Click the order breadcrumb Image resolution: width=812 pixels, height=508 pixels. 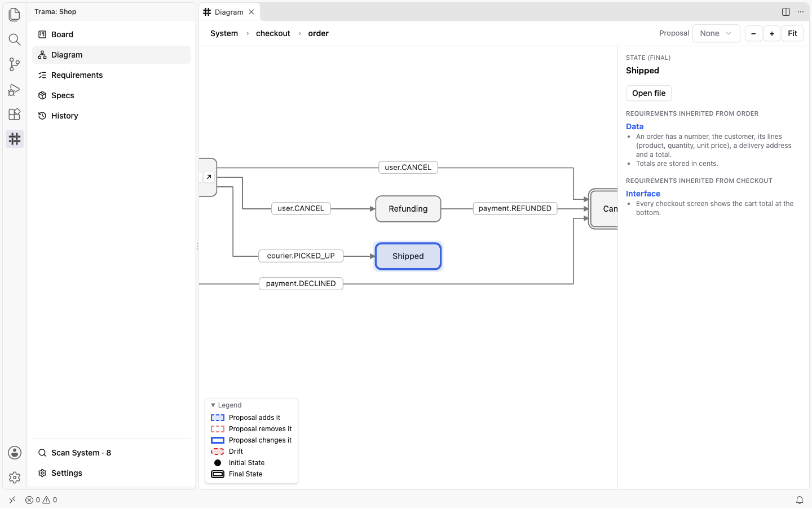[319, 33]
